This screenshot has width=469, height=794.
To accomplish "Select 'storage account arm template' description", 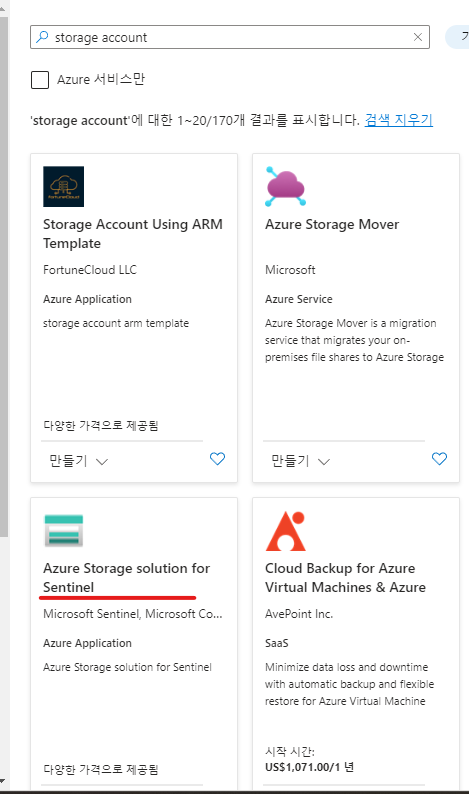I will click(x=116, y=323).
